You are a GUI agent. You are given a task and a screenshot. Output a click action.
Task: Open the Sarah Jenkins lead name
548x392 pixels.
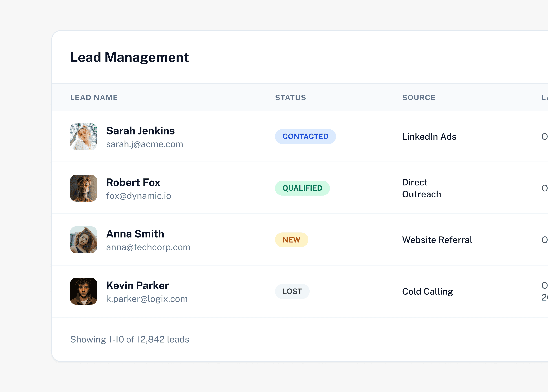[140, 131]
